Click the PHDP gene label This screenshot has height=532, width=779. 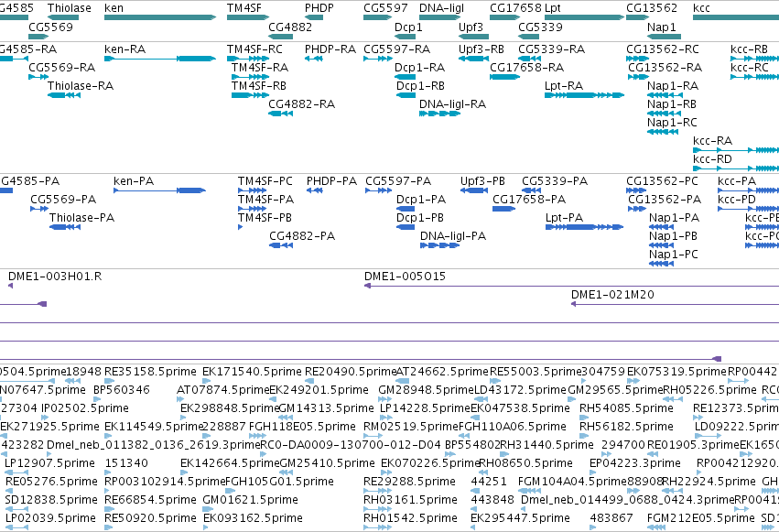click(319, 8)
